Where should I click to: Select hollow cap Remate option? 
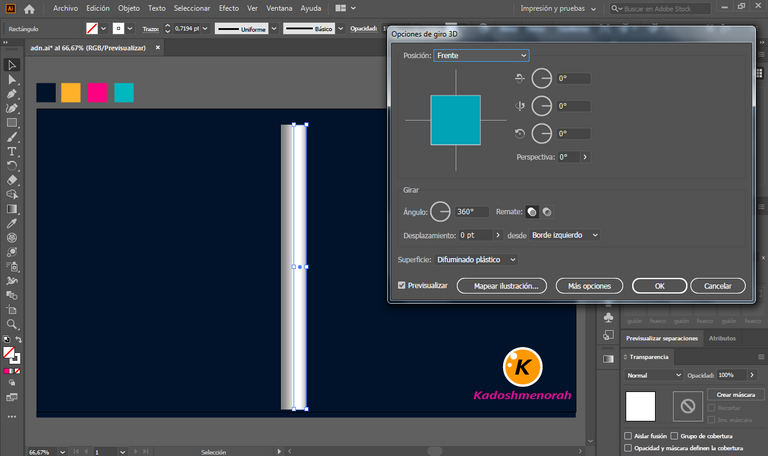click(x=547, y=212)
